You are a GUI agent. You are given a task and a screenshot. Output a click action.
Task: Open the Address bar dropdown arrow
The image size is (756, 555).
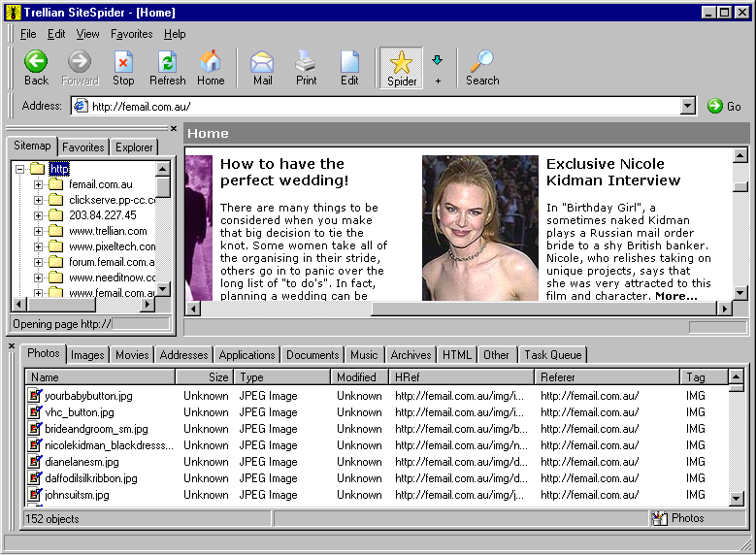[x=688, y=106]
